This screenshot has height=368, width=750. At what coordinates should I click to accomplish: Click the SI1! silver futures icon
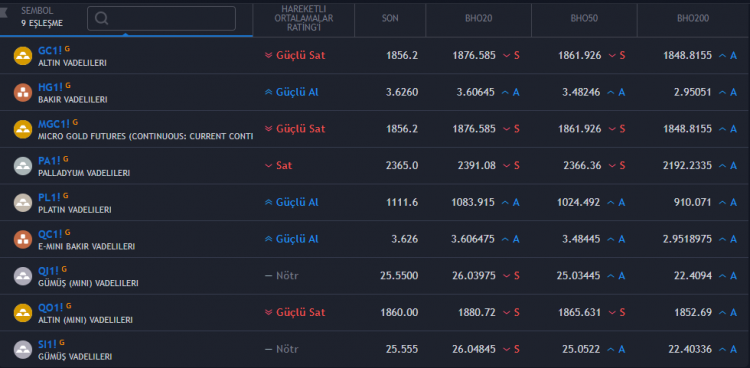(22, 349)
